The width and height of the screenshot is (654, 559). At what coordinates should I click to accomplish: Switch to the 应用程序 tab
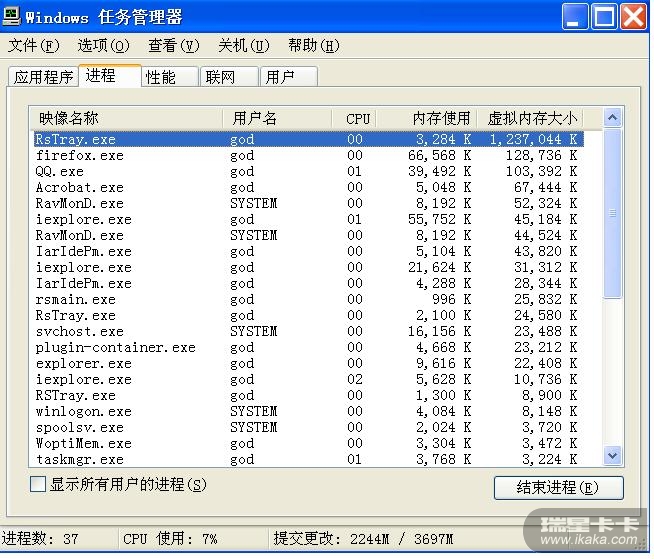(x=43, y=77)
